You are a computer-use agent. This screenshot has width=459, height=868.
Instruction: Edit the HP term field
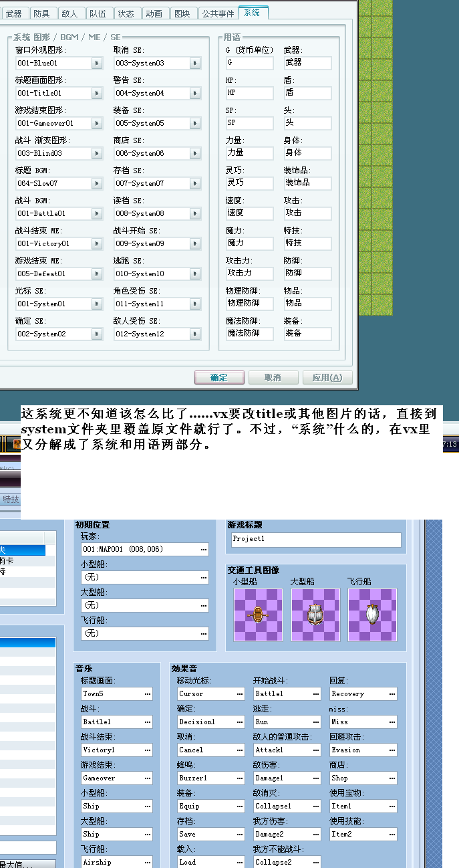click(x=249, y=93)
